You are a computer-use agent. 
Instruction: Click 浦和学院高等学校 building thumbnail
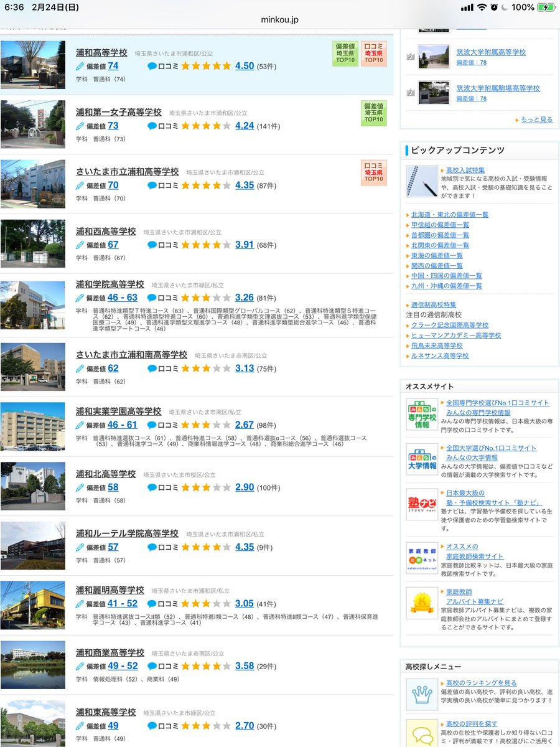click(x=32, y=305)
